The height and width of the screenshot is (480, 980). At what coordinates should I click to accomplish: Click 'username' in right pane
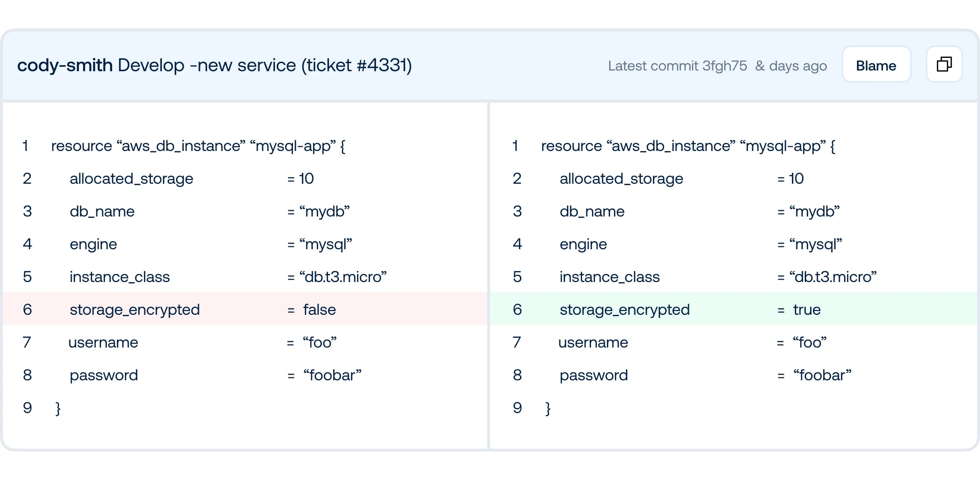[x=593, y=342]
